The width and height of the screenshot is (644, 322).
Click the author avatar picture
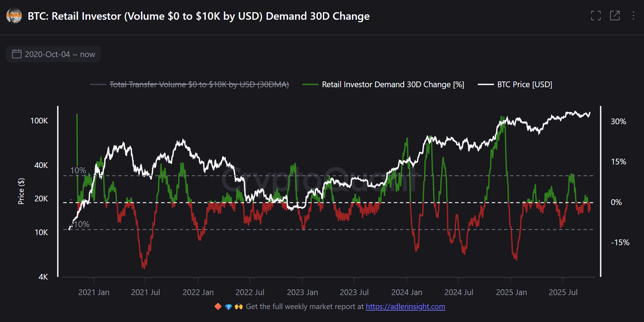tap(14, 16)
